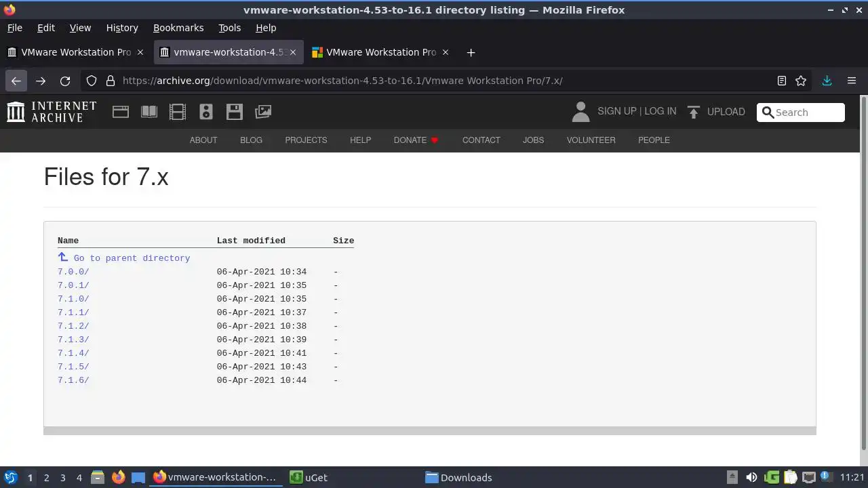Close the third VMware Workstation Pro tab
This screenshot has width=868, height=488.
click(446, 52)
